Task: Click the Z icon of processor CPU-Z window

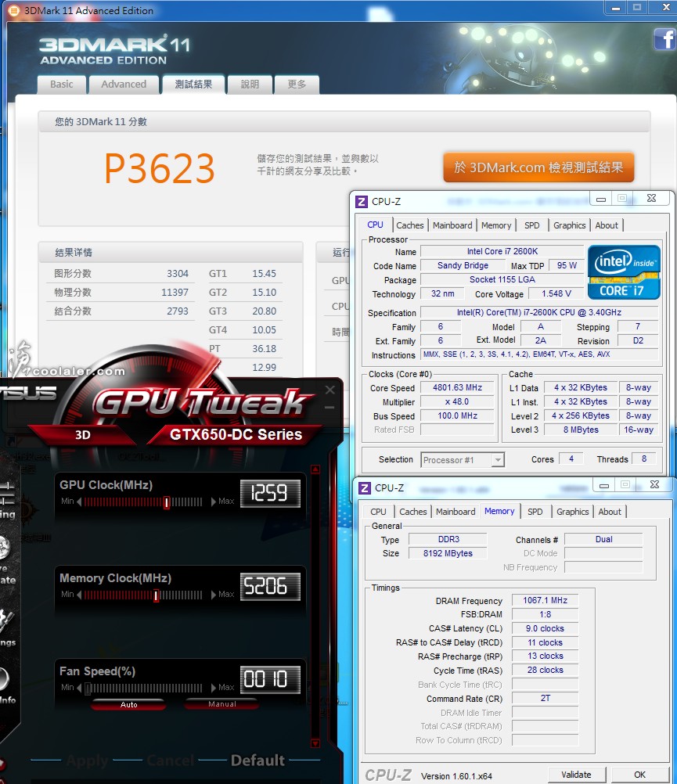Action: [x=362, y=202]
